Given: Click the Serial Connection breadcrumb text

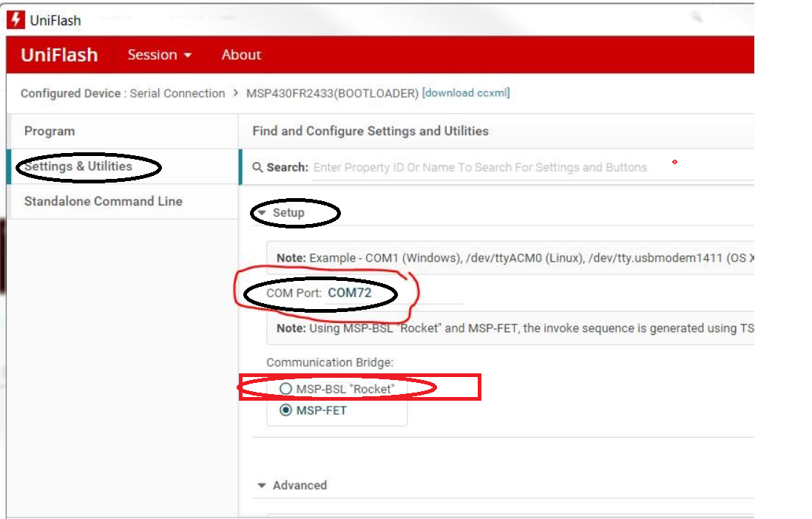Looking at the screenshot, I should pyautogui.click(x=177, y=93).
